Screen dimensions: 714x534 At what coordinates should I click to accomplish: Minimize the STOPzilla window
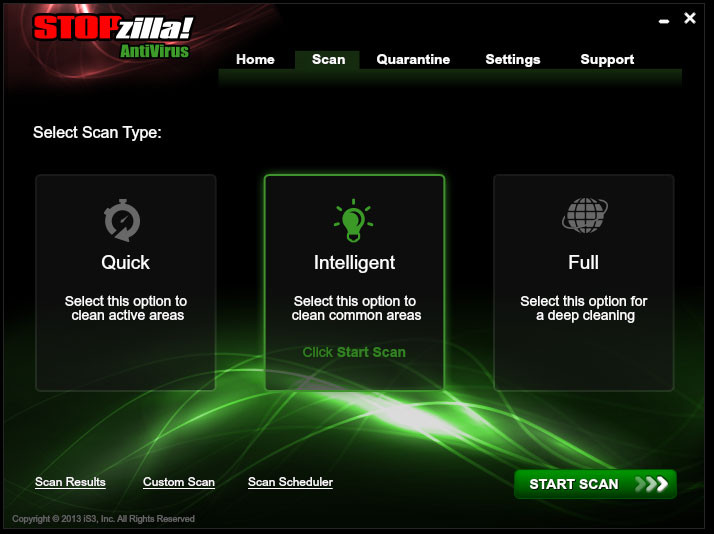click(x=664, y=21)
